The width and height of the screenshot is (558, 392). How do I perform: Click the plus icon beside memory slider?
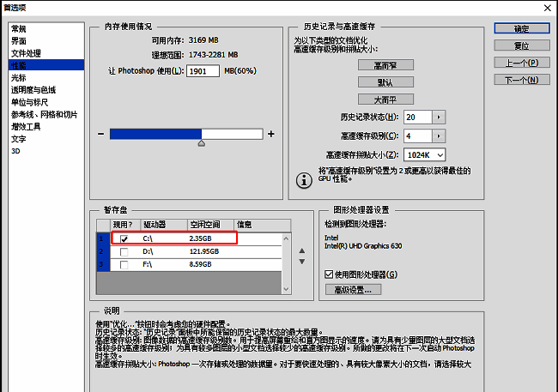[x=271, y=134]
